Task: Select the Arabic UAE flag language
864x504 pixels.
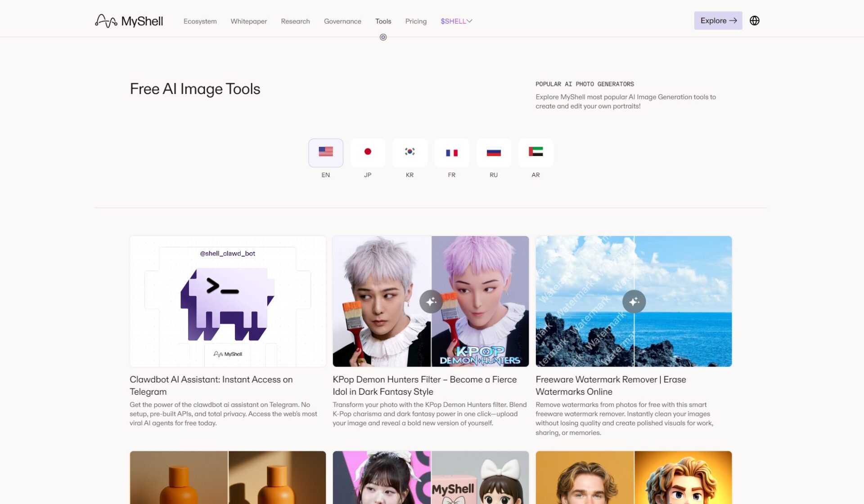Action: point(535,153)
